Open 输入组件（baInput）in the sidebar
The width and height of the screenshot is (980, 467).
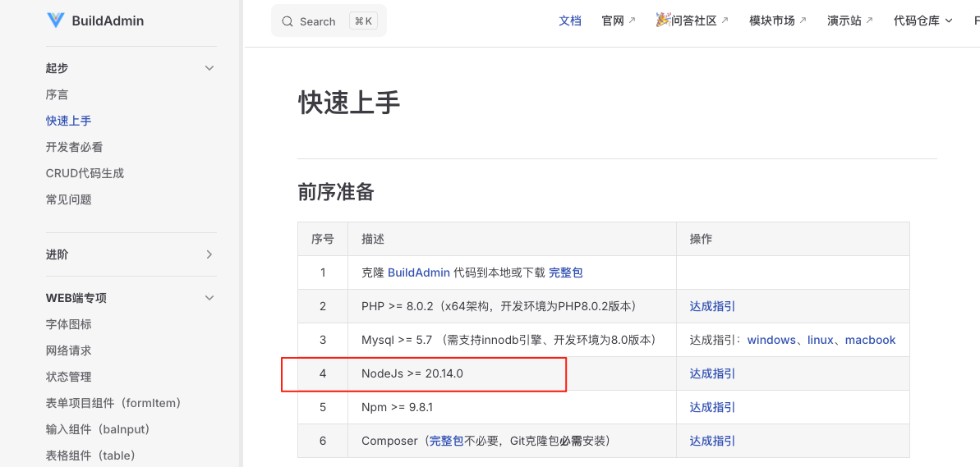pos(98,429)
